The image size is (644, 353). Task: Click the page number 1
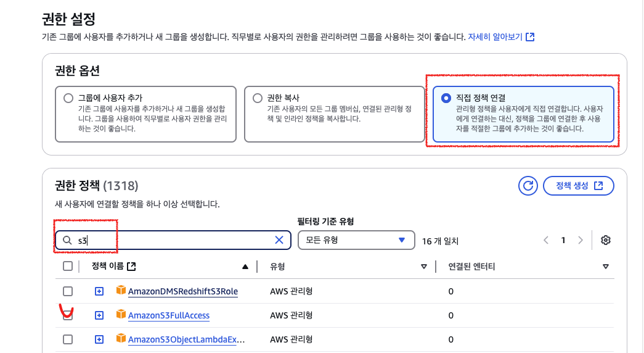(x=563, y=240)
